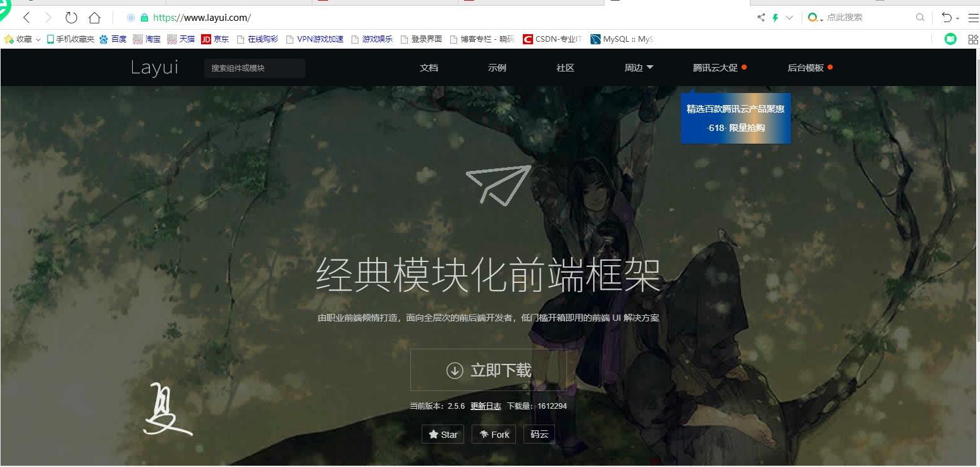The height and width of the screenshot is (467, 980).
Task: Open the 后台模板 nav item
Action: [810, 68]
